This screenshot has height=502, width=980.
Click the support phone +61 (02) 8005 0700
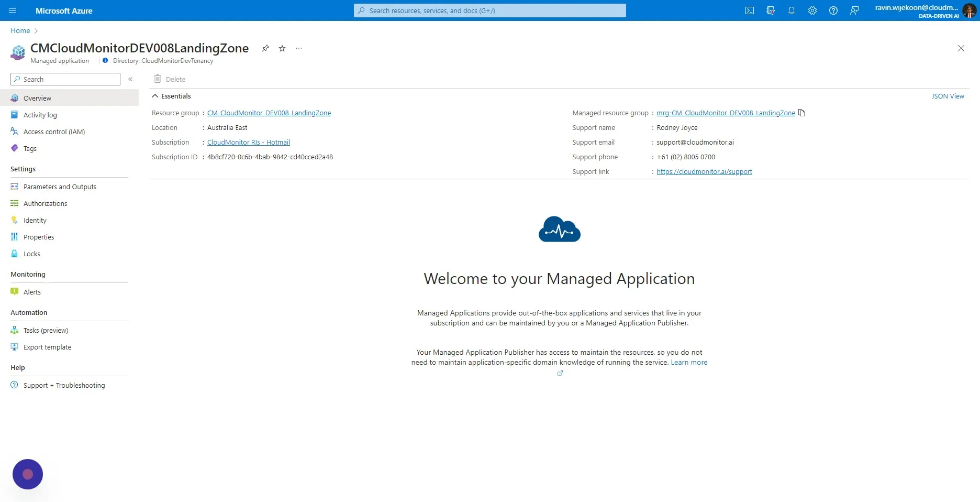pos(686,157)
